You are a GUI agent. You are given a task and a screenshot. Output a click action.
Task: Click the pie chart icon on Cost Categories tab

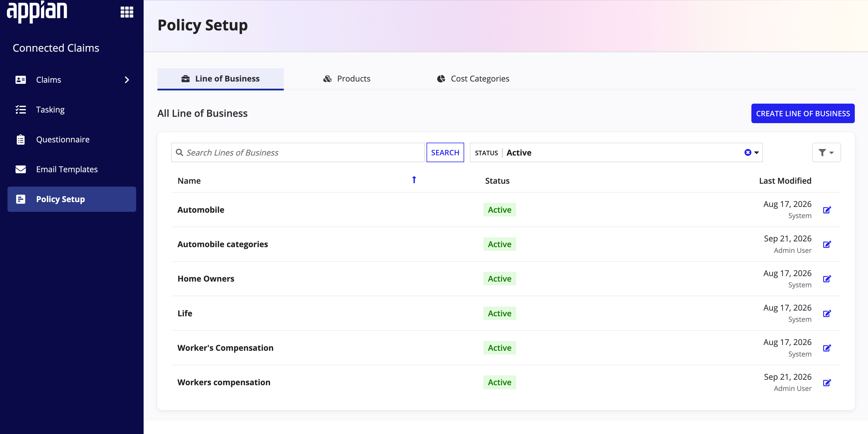click(441, 79)
